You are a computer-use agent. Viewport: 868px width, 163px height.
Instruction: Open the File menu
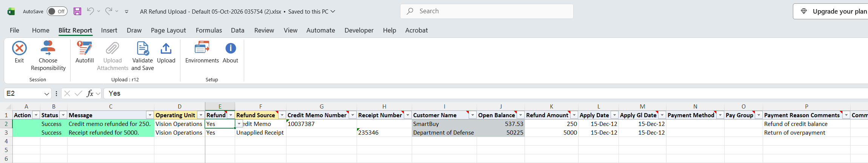(x=14, y=30)
